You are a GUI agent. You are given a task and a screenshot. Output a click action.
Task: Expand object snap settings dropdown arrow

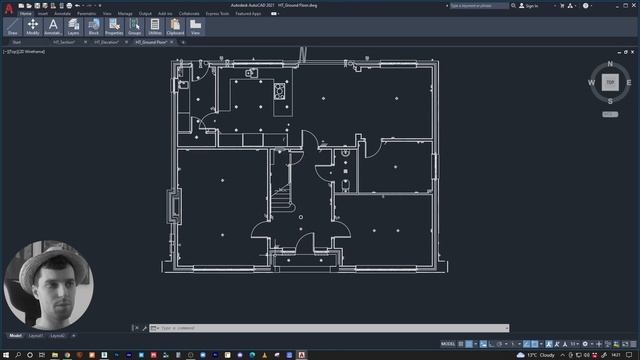pos(541,344)
